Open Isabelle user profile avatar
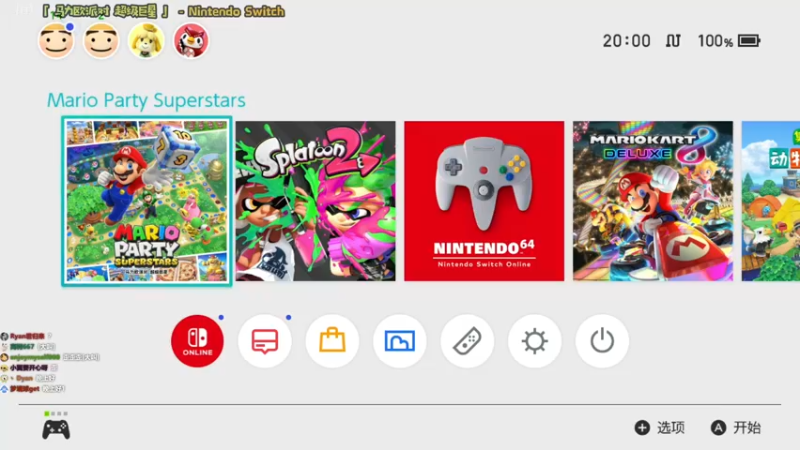 [x=146, y=41]
